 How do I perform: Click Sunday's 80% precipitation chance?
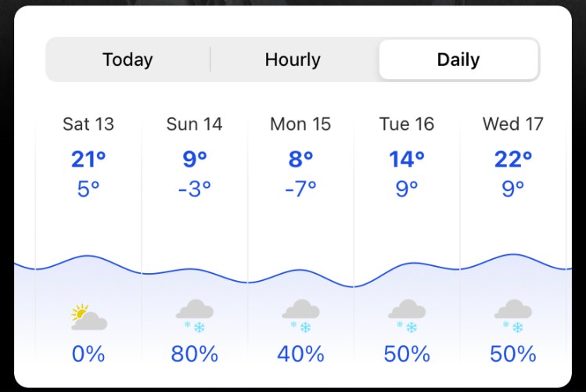click(x=194, y=354)
